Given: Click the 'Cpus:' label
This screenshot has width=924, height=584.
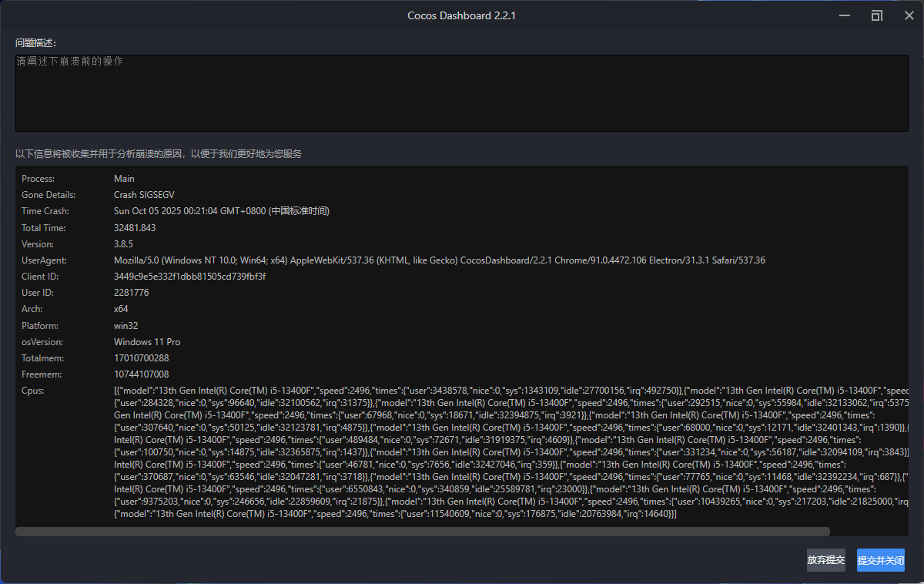Looking at the screenshot, I should coord(32,391).
